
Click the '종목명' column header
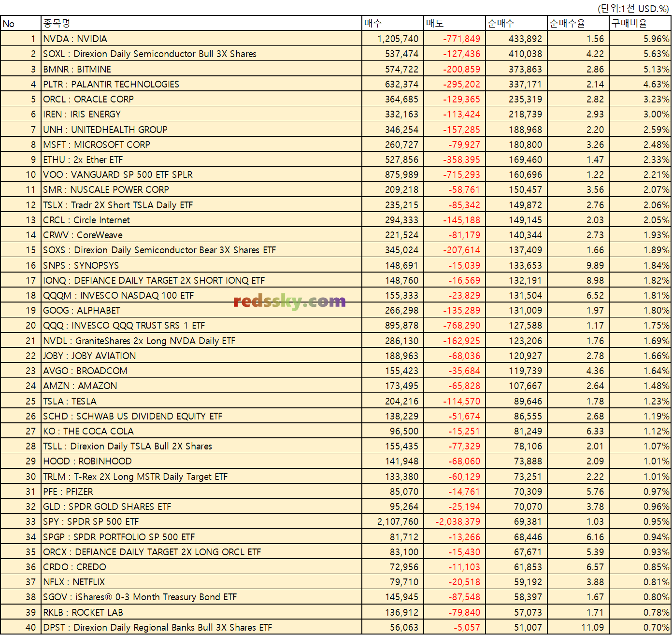(x=201, y=23)
